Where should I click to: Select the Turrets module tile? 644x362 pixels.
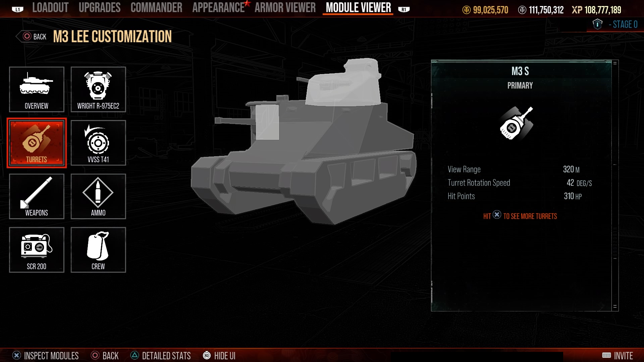point(37,143)
